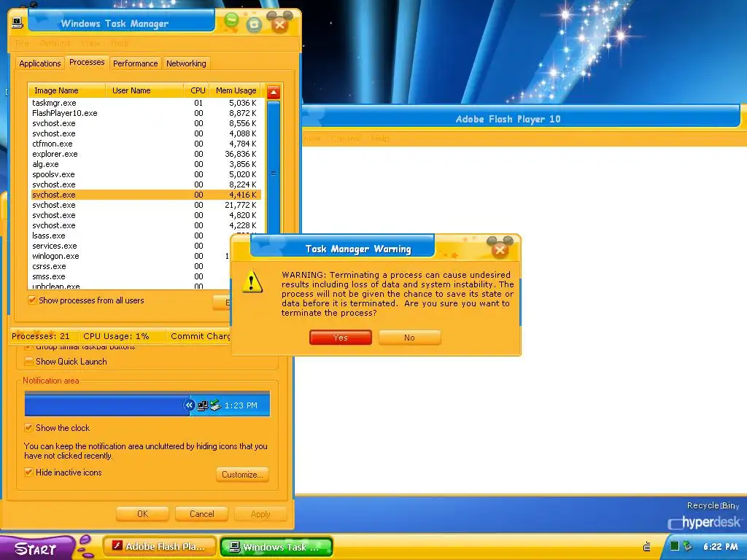Toggle Show processes from all users
The height and width of the screenshot is (560, 747).
pyautogui.click(x=32, y=300)
